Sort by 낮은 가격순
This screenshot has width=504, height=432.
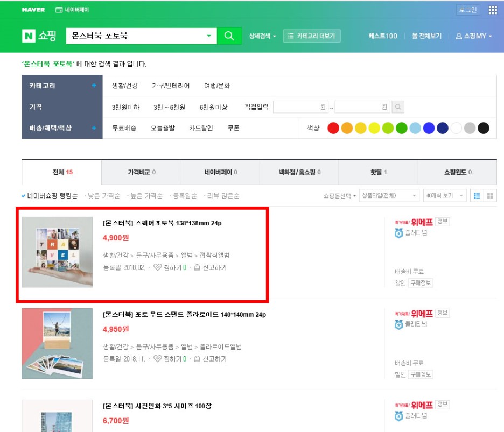tap(103, 196)
